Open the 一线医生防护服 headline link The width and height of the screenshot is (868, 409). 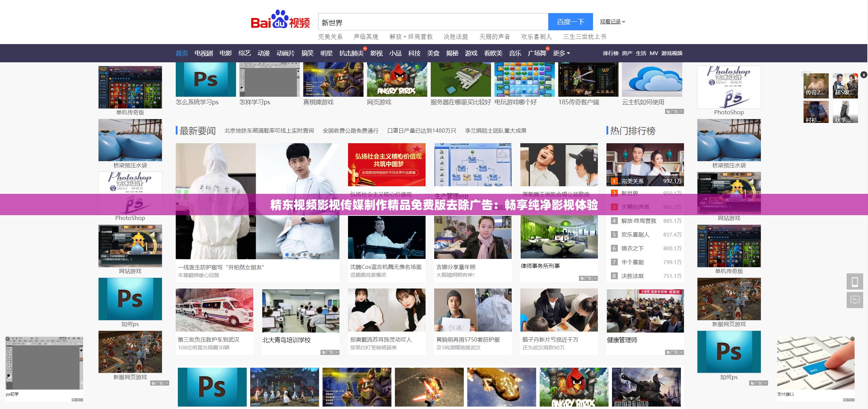(x=221, y=267)
